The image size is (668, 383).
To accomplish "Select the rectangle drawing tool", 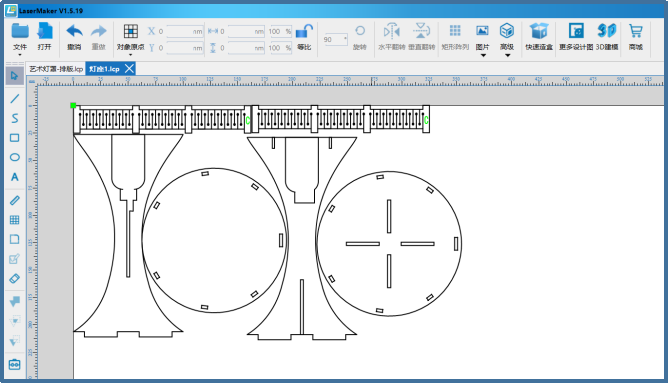I will pyautogui.click(x=14, y=138).
